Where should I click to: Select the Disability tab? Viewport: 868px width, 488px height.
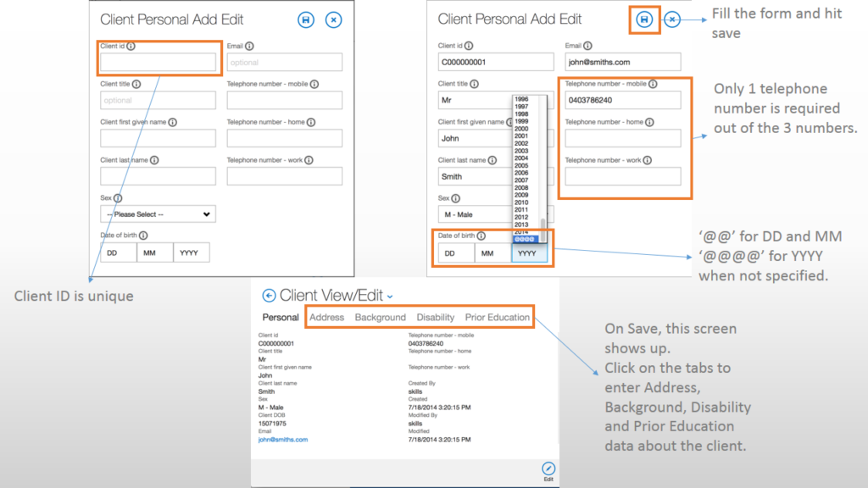click(x=435, y=318)
